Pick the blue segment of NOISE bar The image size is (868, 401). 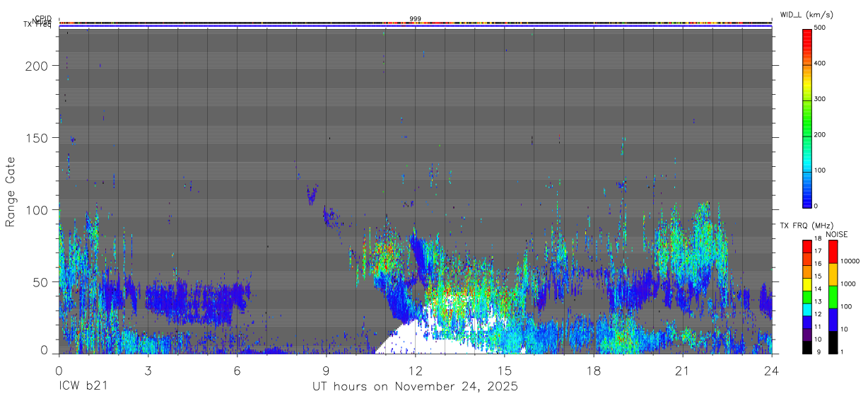pyautogui.click(x=833, y=320)
